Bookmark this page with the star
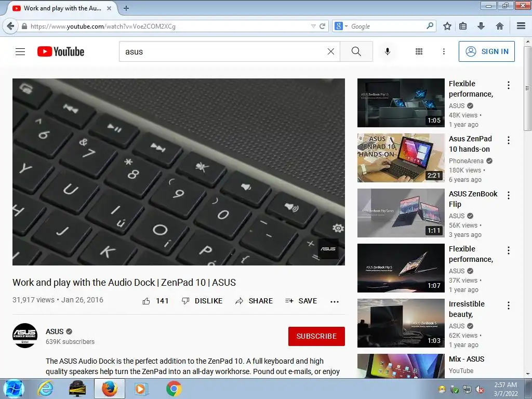 (x=447, y=26)
